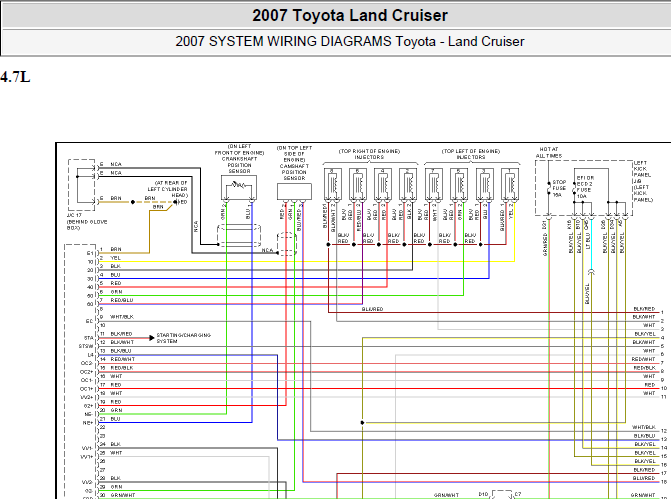This screenshot has height=499, width=671.
Task: Click the number 7 injector symbol
Action: (x=434, y=185)
